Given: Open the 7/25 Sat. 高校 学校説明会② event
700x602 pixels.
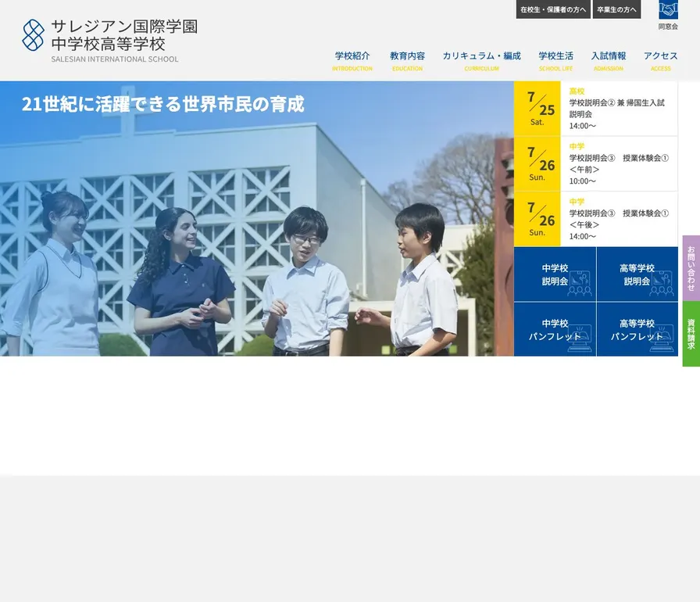Looking at the screenshot, I should (595, 109).
